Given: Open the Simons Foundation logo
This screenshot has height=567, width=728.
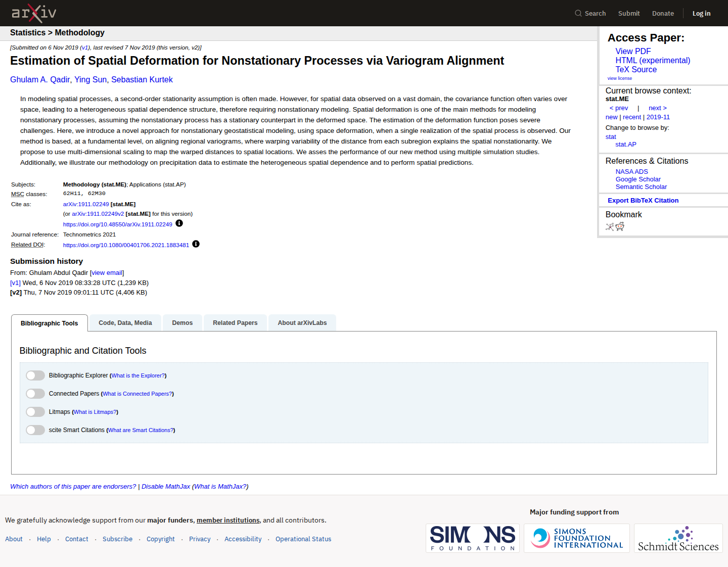Looking at the screenshot, I should pos(473,538).
